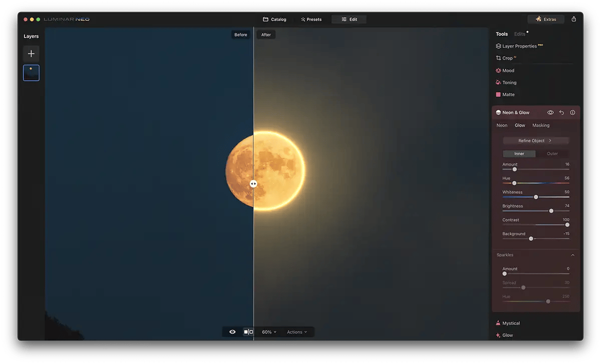601x364 pixels.
Task: Click the Before label
Action: coord(241,35)
